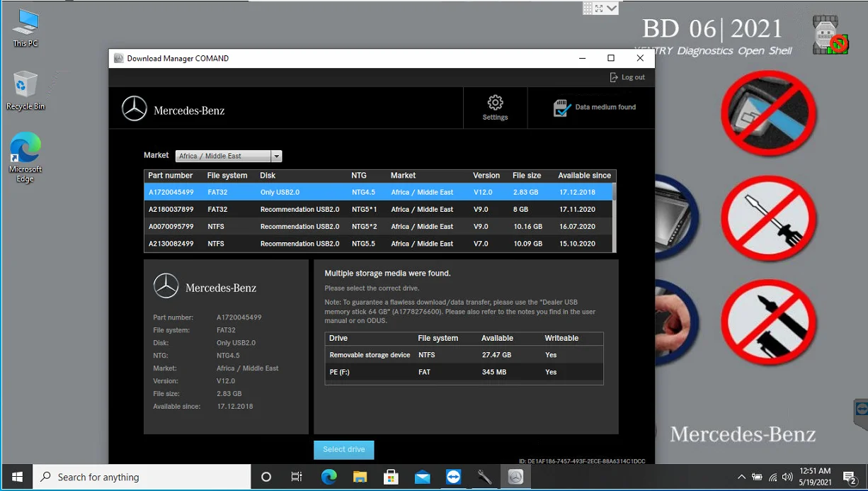Open Microsoft Edge desktop shortcut
This screenshot has height=491, width=868.
click(25, 157)
